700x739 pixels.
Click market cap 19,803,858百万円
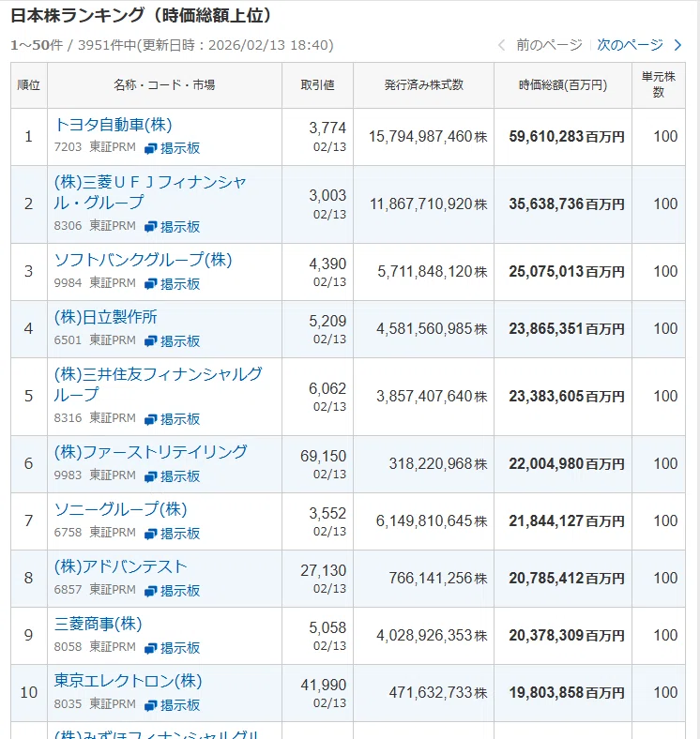pyautogui.click(x=567, y=692)
